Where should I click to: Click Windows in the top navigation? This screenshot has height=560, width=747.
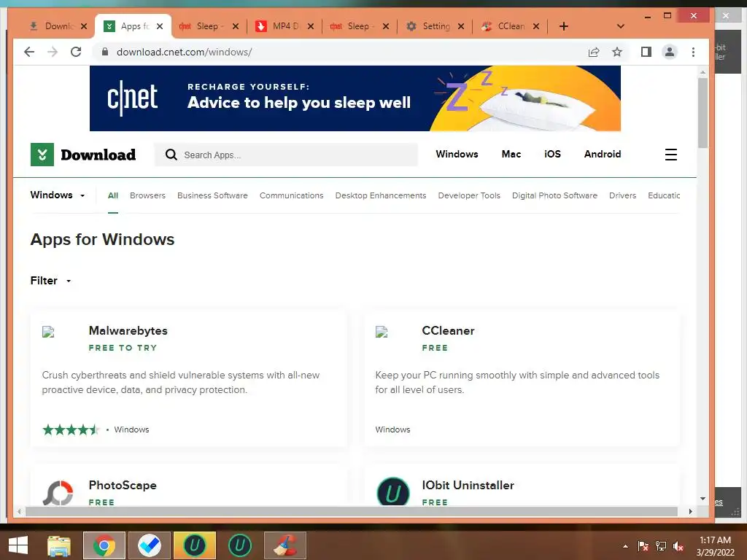[457, 155]
